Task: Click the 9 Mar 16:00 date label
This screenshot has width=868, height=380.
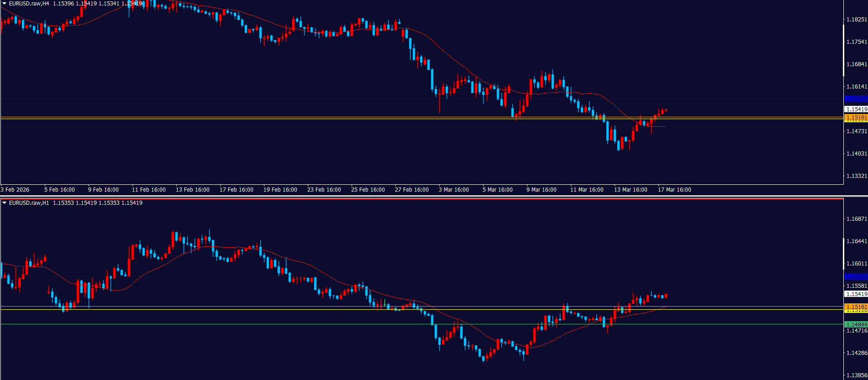Action: 541,190
